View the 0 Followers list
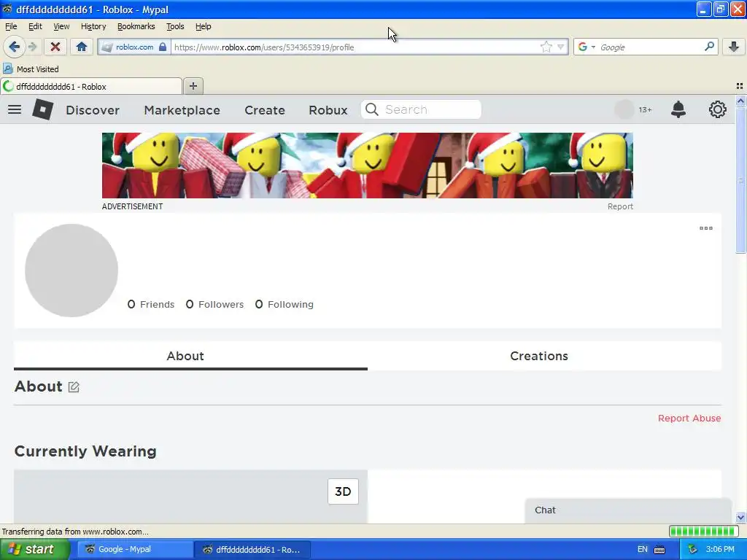This screenshot has height=560, width=747. click(x=214, y=304)
